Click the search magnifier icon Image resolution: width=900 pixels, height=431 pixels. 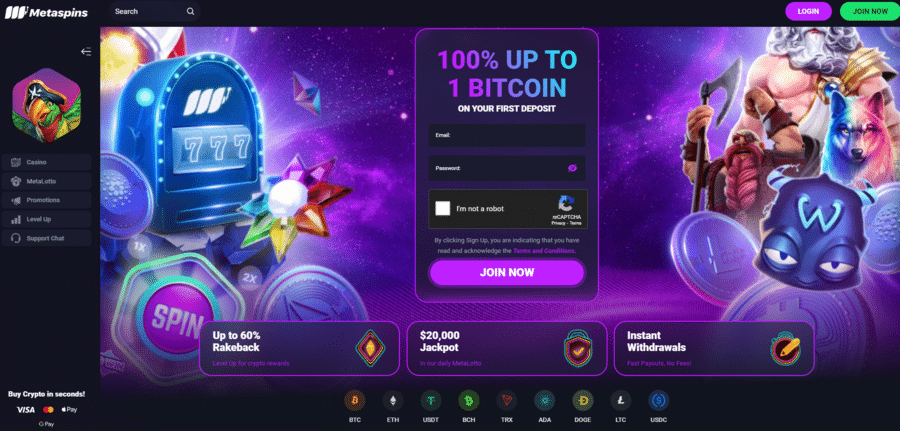click(190, 11)
